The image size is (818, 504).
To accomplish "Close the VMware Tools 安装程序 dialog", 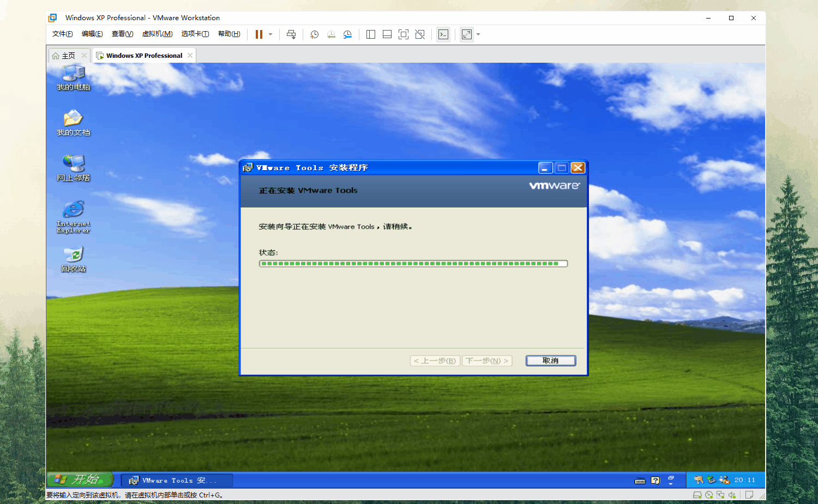I will pos(578,168).
